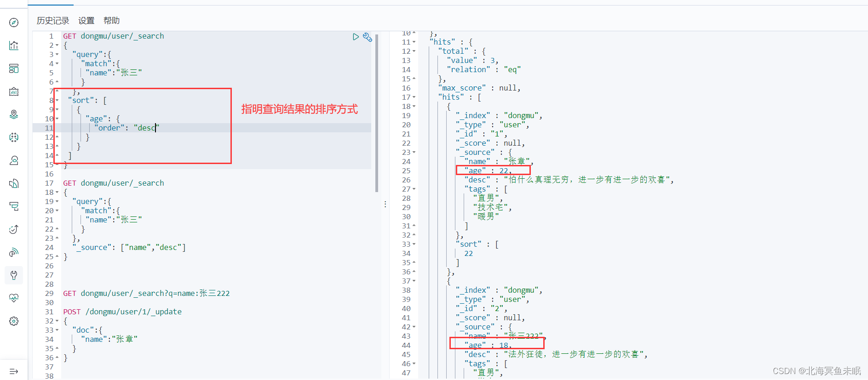The image size is (868, 380).
Task: Click the editor pane vertical scrollbar
Action: click(x=377, y=113)
